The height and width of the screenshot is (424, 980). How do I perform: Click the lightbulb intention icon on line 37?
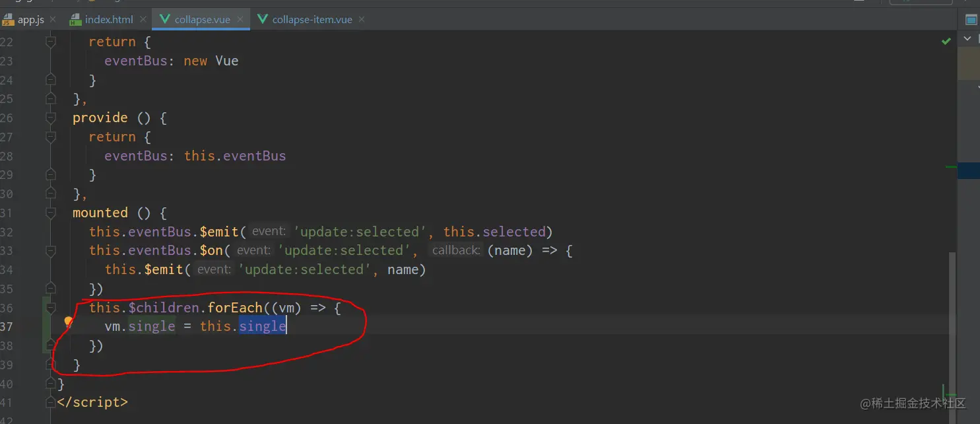(68, 322)
